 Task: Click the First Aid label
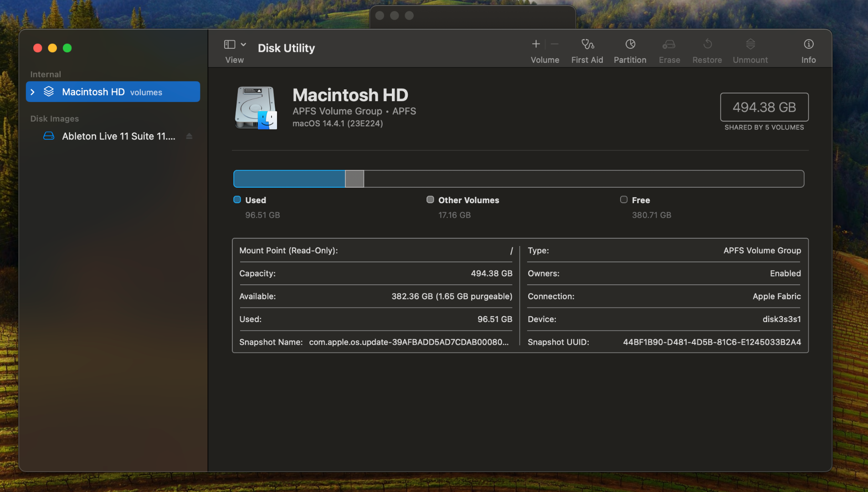(x=587, y=60)
